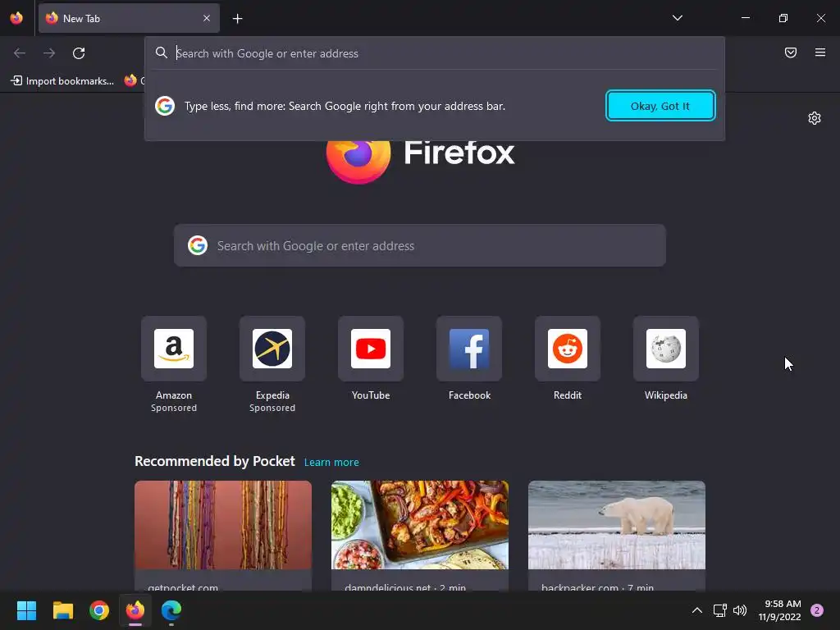Click the Firefox taskbar icon

click(x=135, y=610)
